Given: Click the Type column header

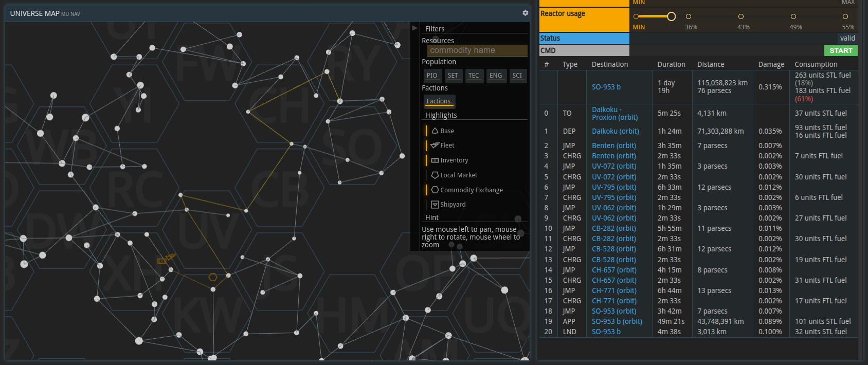Looking at the screenshot, I should 570,64.
